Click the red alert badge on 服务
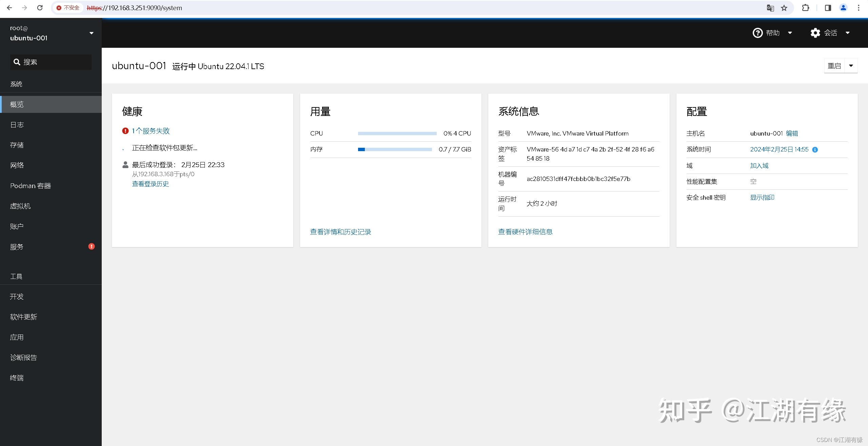This screenshot has width=868, height=446. [91, 246]
